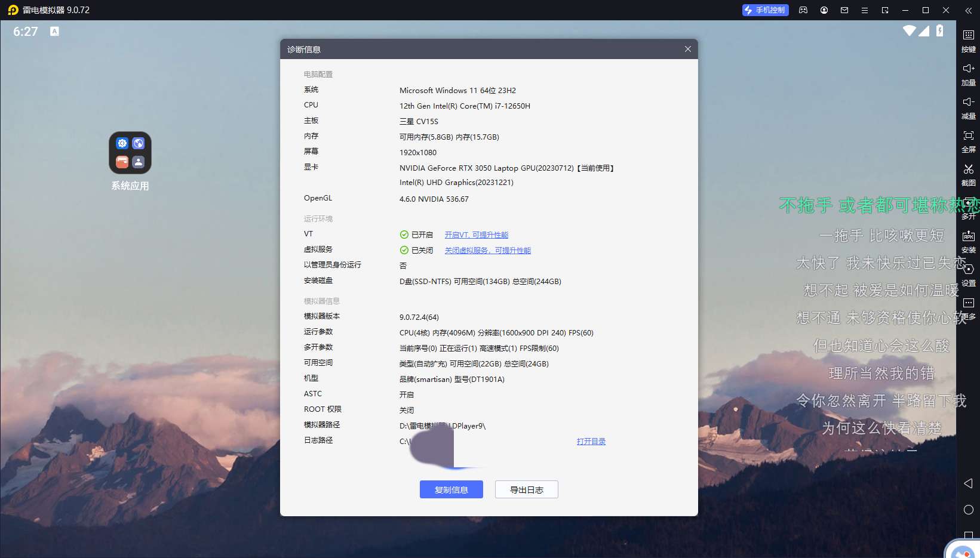Viewport: 980px width, 558px height.
Task: Open the 系统应用 app folder
Action: pyautogui.click(x=130, y=153)
